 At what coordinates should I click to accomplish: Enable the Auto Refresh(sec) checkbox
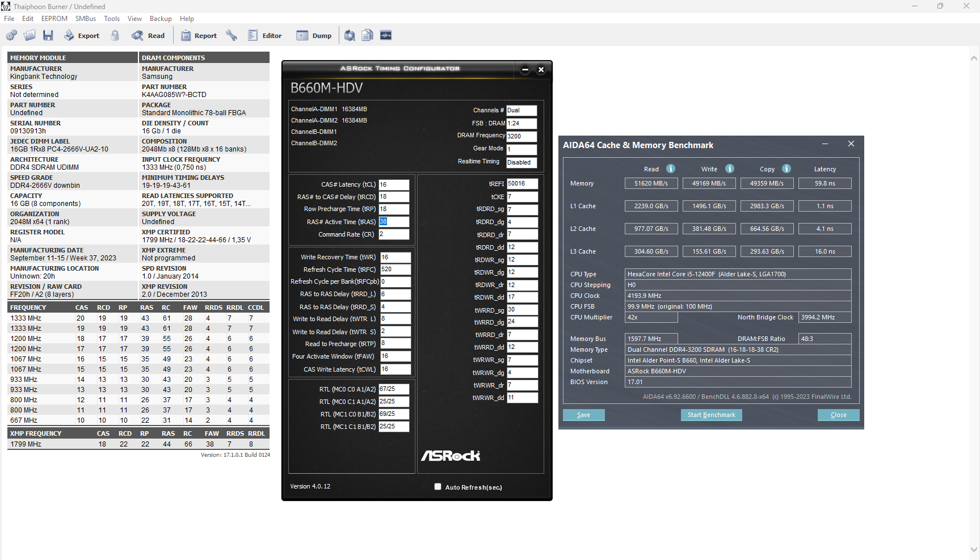[x=438, y=487]
